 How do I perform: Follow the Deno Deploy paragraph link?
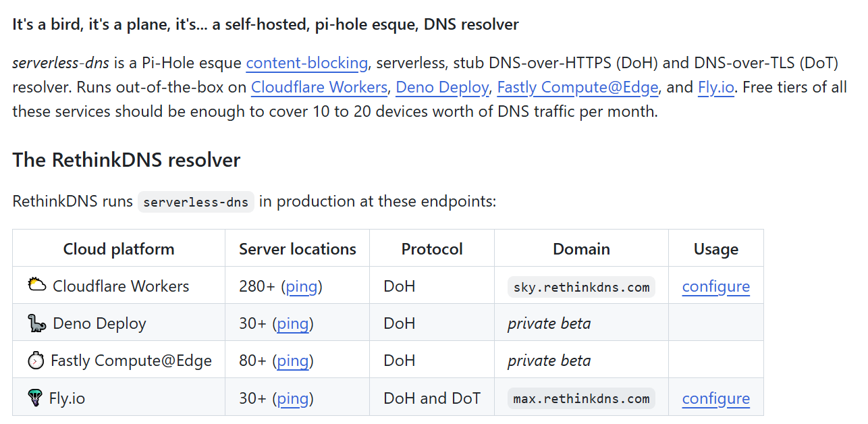click(442, 87)
